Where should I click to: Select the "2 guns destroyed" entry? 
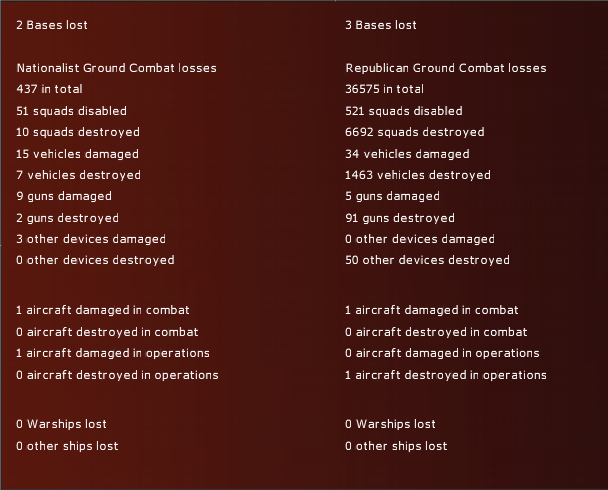point(67,218)
